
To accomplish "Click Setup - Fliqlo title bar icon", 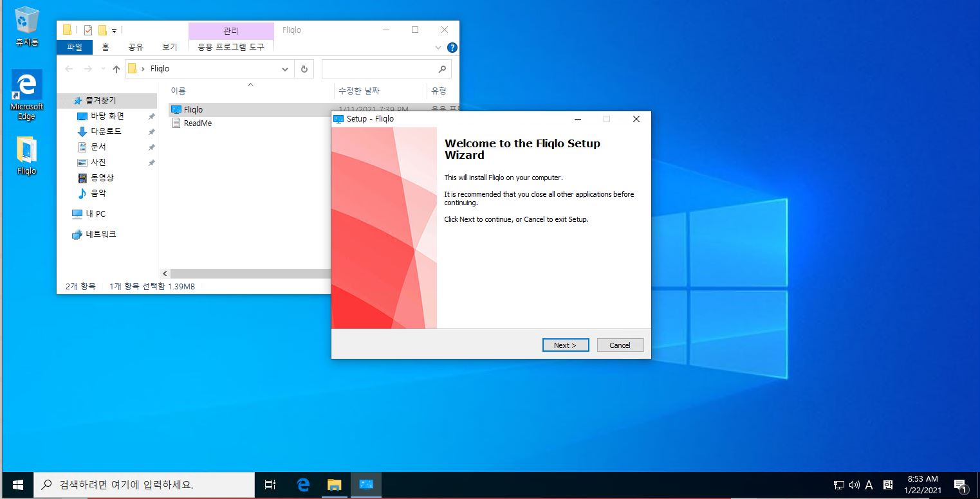I will 338,119.
